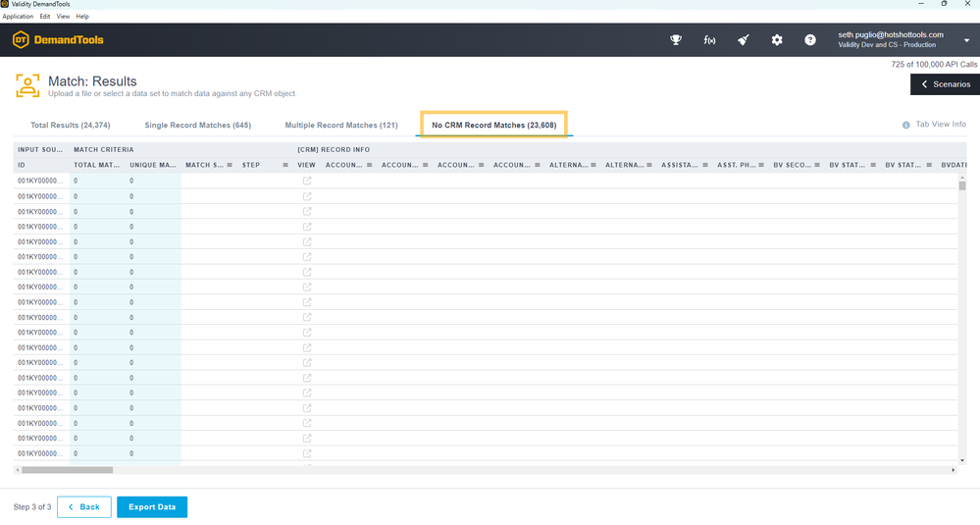Image resolution: width=980 pixels, height=525 pixels.
Task: Click the horizontal scrollbar thumb
Action: point(64,470)
